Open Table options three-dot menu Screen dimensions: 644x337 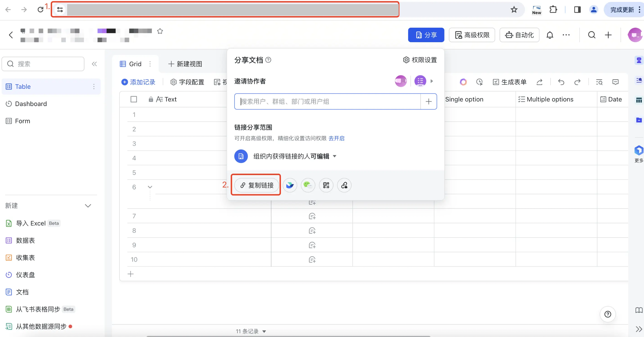[94, 87]
